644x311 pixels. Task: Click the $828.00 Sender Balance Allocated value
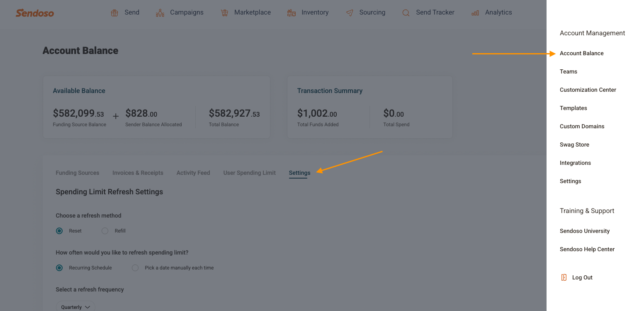pyautogui.click(x=141, y=113)
